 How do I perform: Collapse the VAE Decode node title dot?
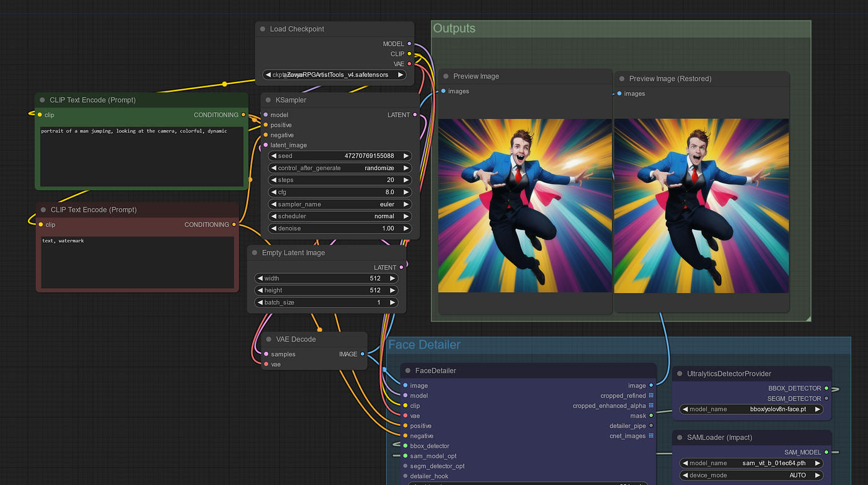pos(268,339)
